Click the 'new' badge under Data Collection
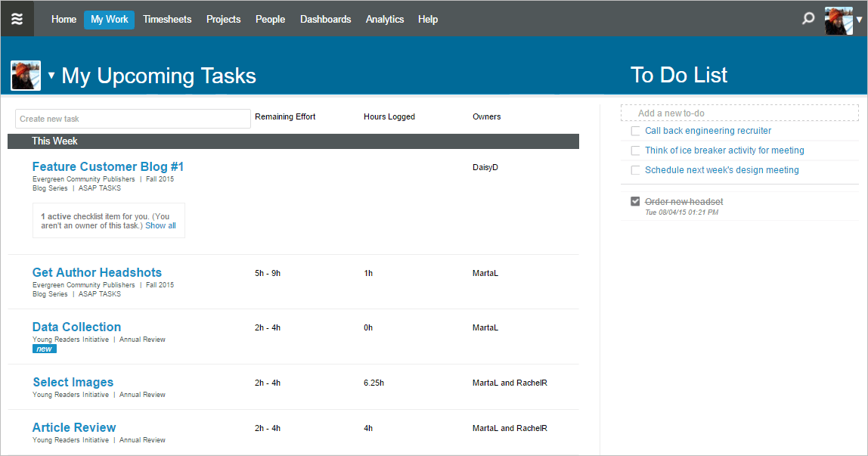The height and width of the screenshot is (456, 868). (45, 349)
